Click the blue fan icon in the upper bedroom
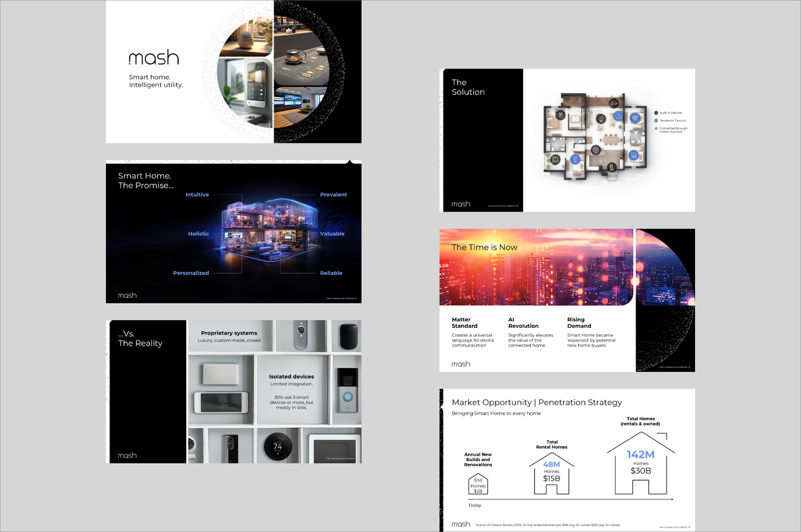 [x=635, y=118]
